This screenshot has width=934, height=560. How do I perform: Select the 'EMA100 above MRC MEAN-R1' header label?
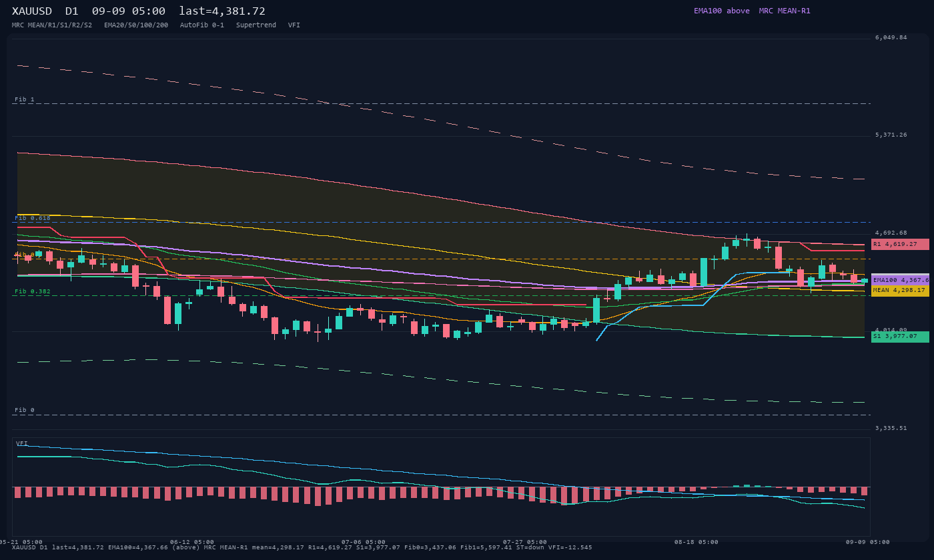(752, 11)
